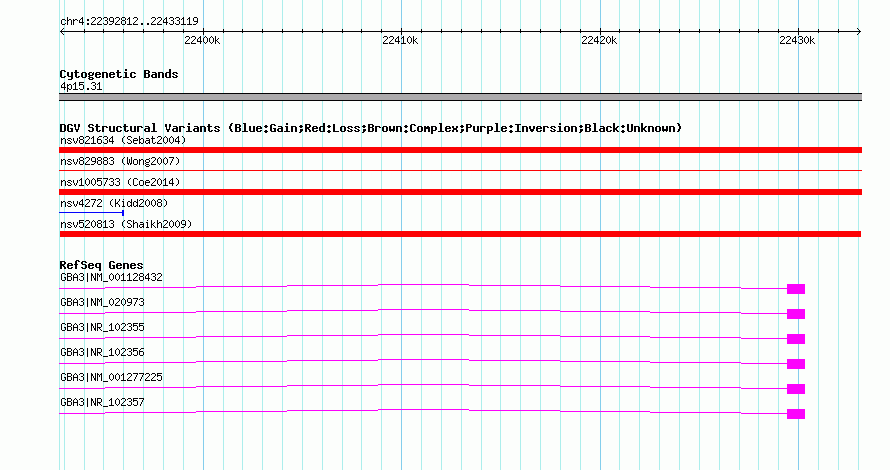Open transcript GBA3|NR_102355 label
The width and height of the screenshot is (890, 470).
pyautogui.click(x=102, y=328)
